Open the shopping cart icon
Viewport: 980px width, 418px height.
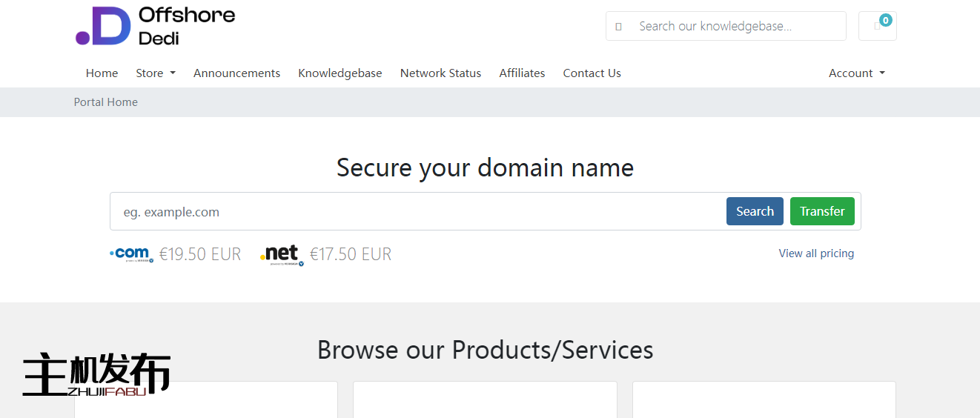coord(877,27)
